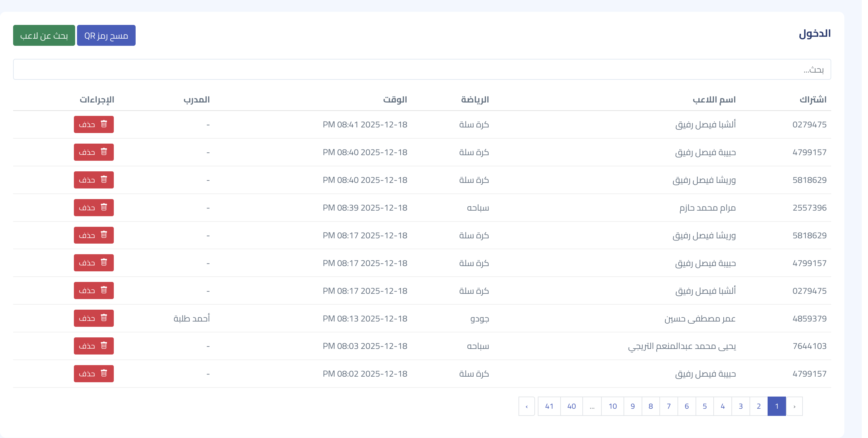Click trash icon in عمر مصطفى حسين row
Image resolution: width=868 pixels, height=438 pixels.
[104, 318]
